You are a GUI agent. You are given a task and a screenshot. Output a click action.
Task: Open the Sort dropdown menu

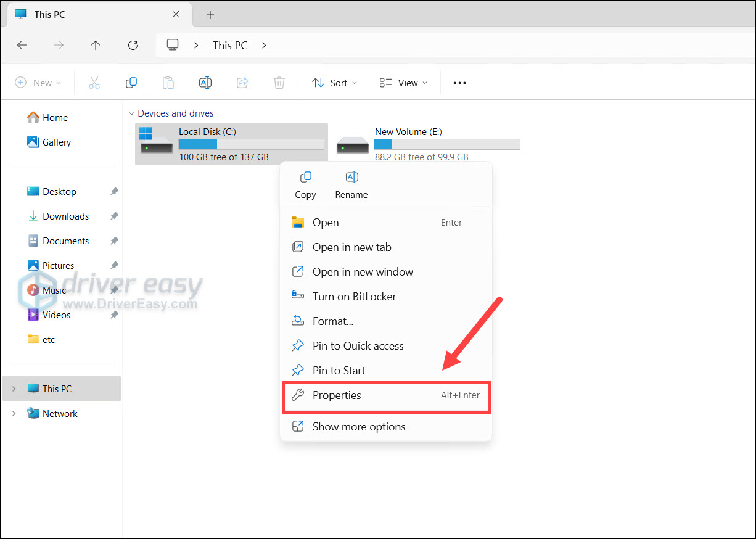coord(335,83)
